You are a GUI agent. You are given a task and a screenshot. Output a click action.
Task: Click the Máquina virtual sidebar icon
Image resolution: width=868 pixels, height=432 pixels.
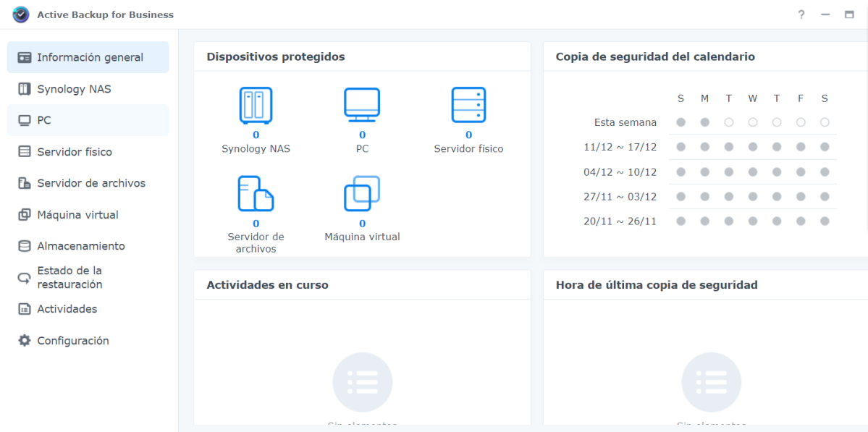coord(25,215)
